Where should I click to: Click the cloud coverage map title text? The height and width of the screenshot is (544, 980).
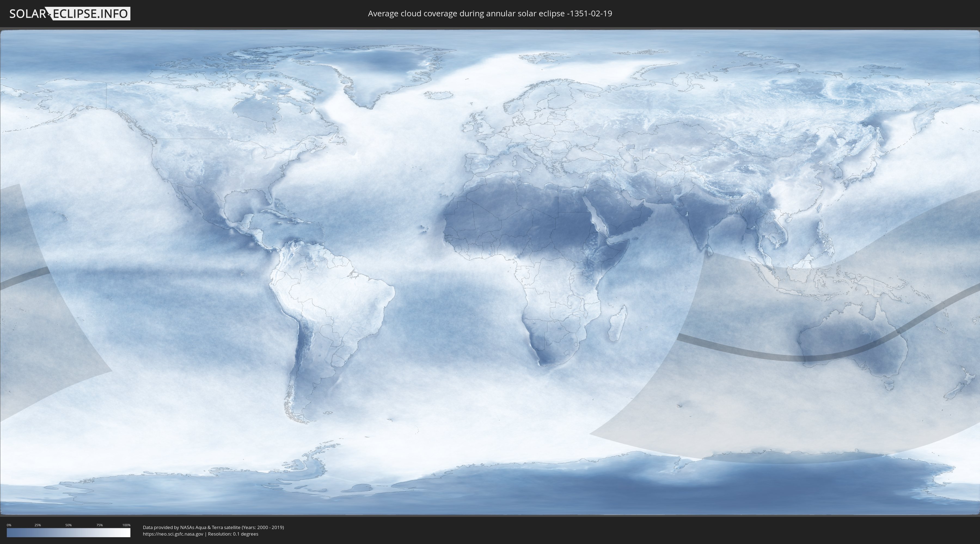tap(490, 14)
